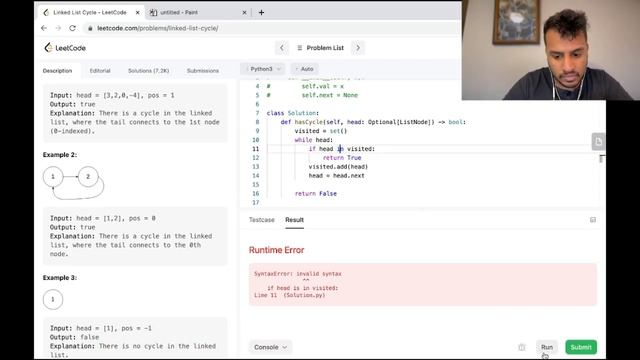Switch to the Testcase tab
Viewport: 640px width, 360px height.
point(262,220)
